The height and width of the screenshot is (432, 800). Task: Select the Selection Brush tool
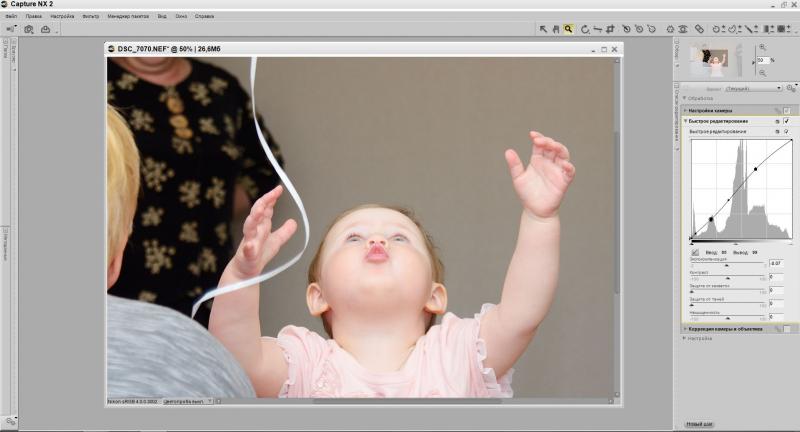pos(751,30)
